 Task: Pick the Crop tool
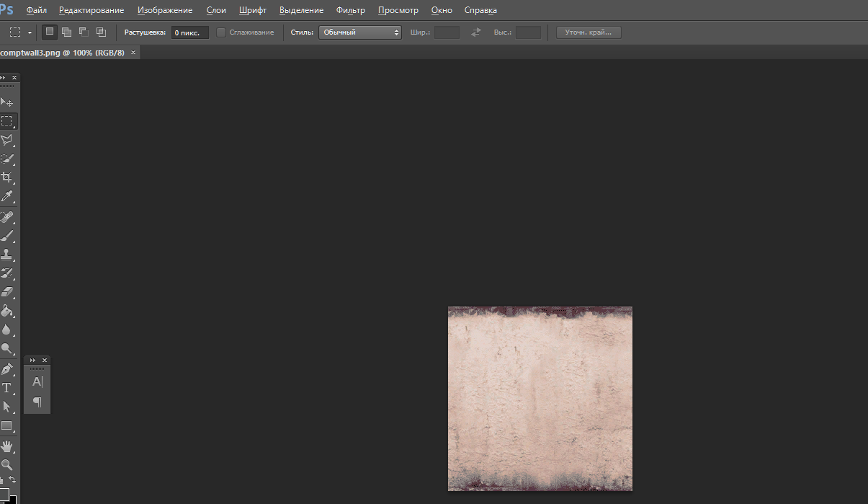(x=7, y=177)
